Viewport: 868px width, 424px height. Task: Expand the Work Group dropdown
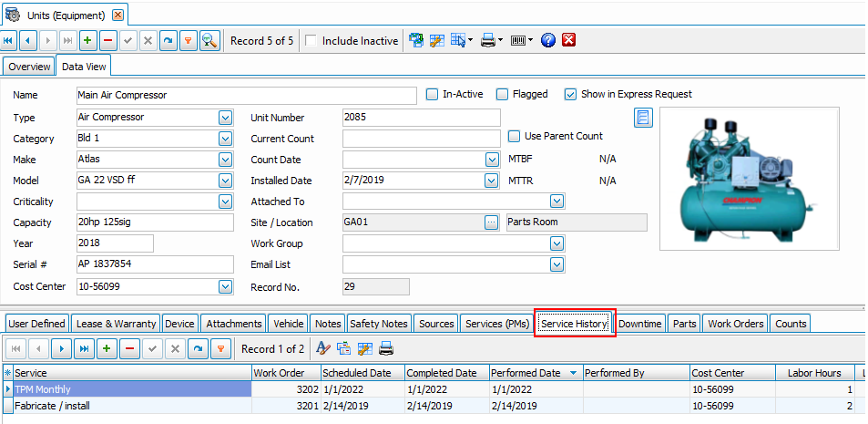point(557,243)
